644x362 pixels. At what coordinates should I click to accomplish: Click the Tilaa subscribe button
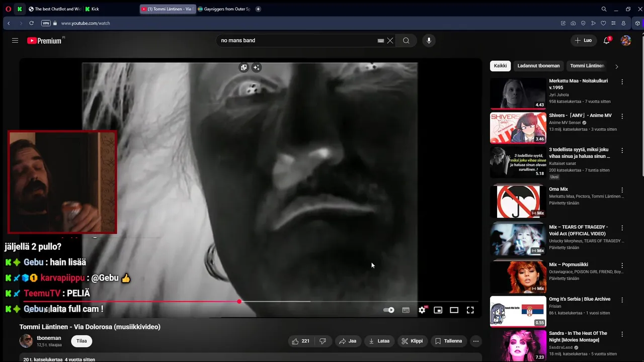tap(82, 341)
